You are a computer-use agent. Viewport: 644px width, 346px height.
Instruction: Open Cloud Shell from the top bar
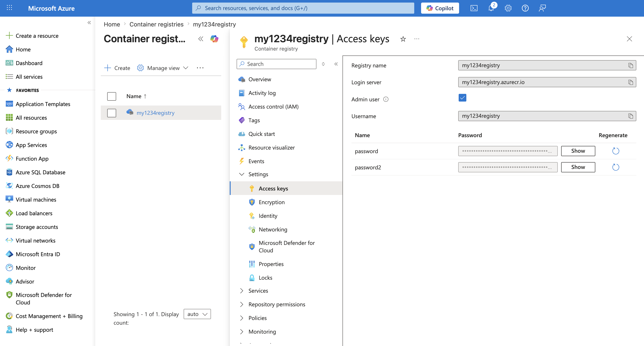click(x=474, y=8)
